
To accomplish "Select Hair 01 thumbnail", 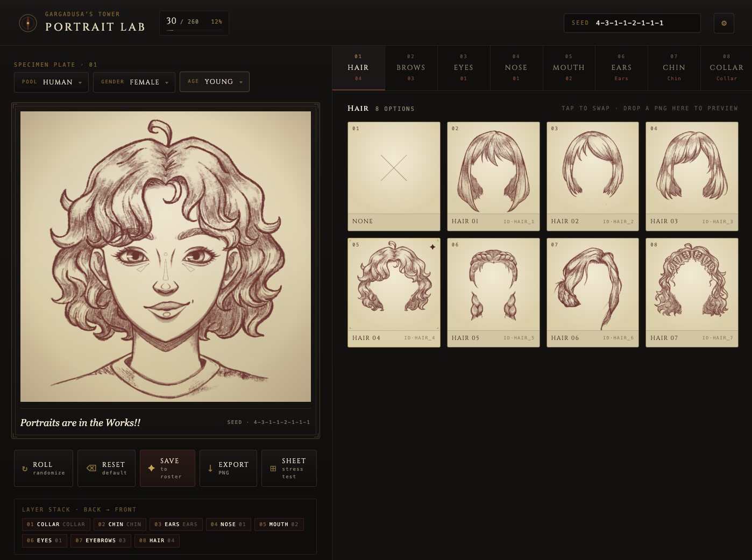I will coord(493,176).
